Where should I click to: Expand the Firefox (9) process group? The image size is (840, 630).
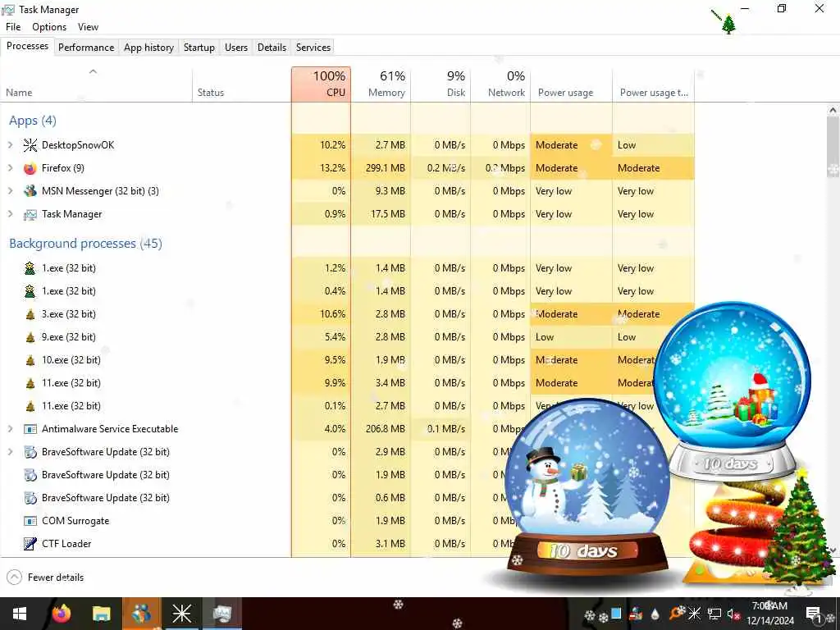(10, 168)
